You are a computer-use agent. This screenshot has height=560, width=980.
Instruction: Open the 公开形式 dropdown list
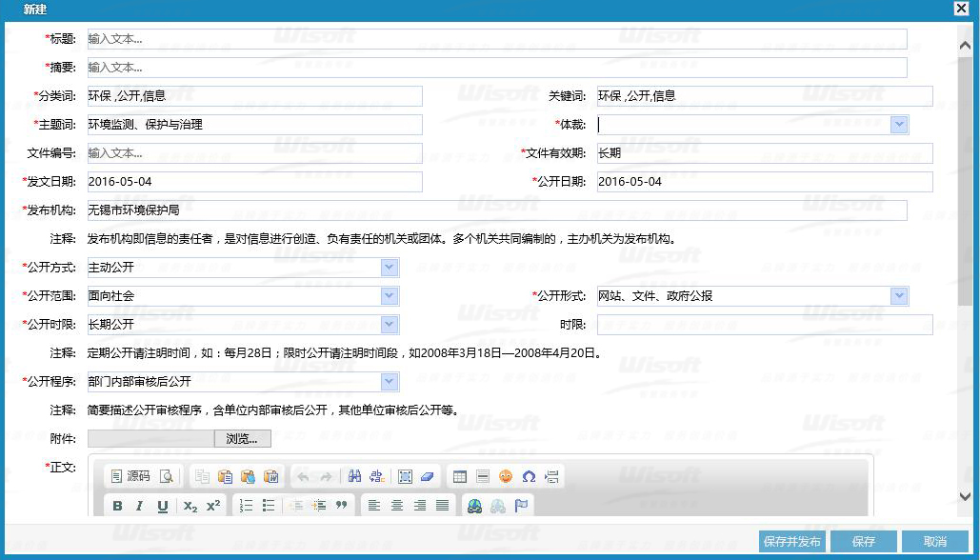[x=898, y=296]
